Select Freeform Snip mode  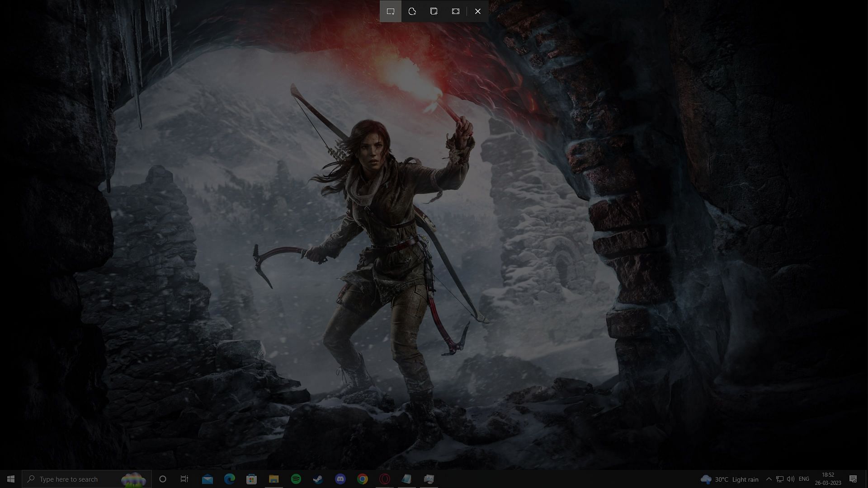click(412, 11)
